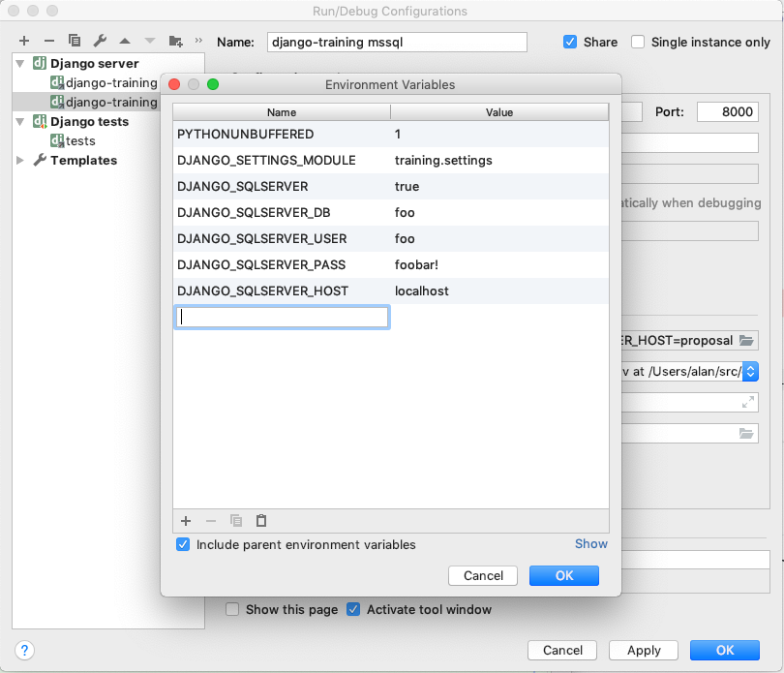Enable Single instance only checkbox
Viewport: 784px width, 673px height.
(x=638, y=42)
